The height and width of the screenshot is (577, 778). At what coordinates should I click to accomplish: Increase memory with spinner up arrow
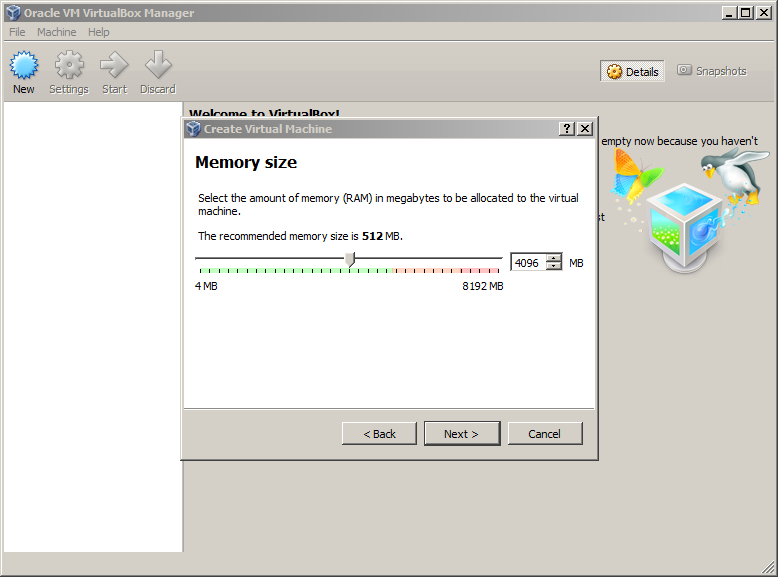(x=553, y=258)
